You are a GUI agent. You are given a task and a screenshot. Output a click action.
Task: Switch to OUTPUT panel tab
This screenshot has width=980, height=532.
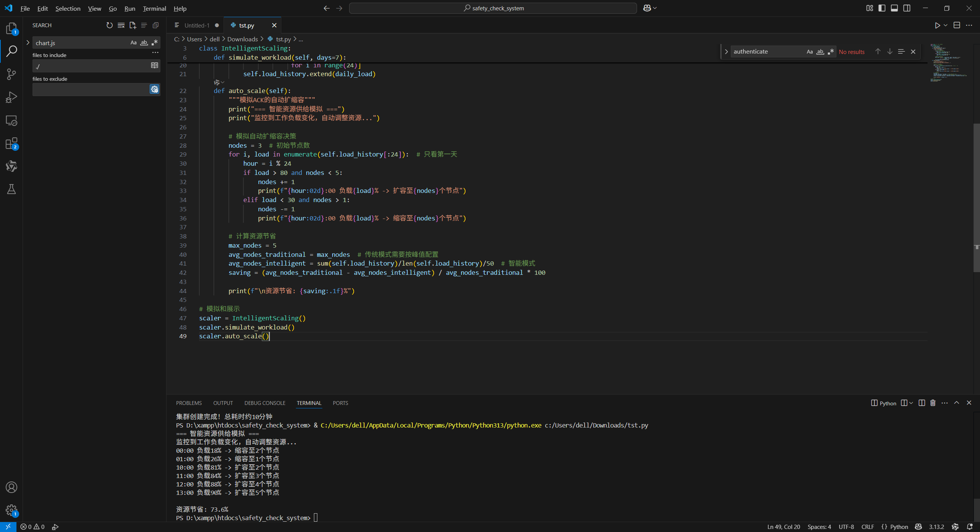pos(223,403)
